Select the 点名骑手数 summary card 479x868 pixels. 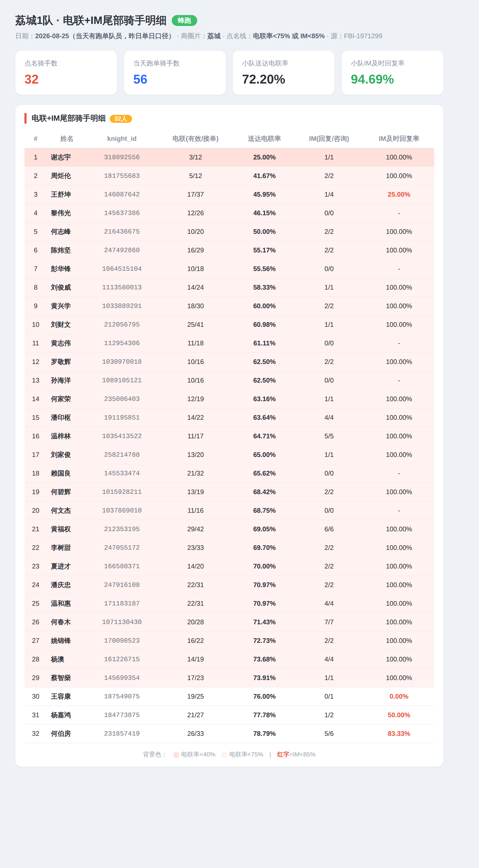coord(66,73)
